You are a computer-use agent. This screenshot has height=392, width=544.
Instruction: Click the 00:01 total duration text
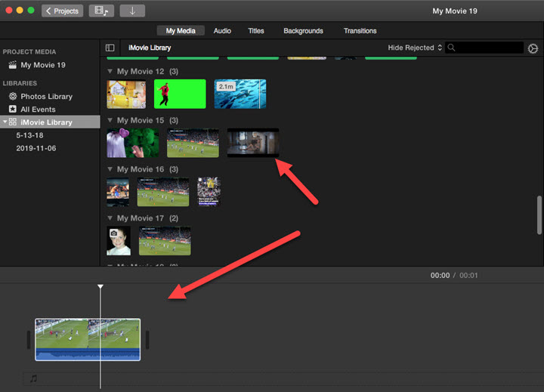pos(468,276)
